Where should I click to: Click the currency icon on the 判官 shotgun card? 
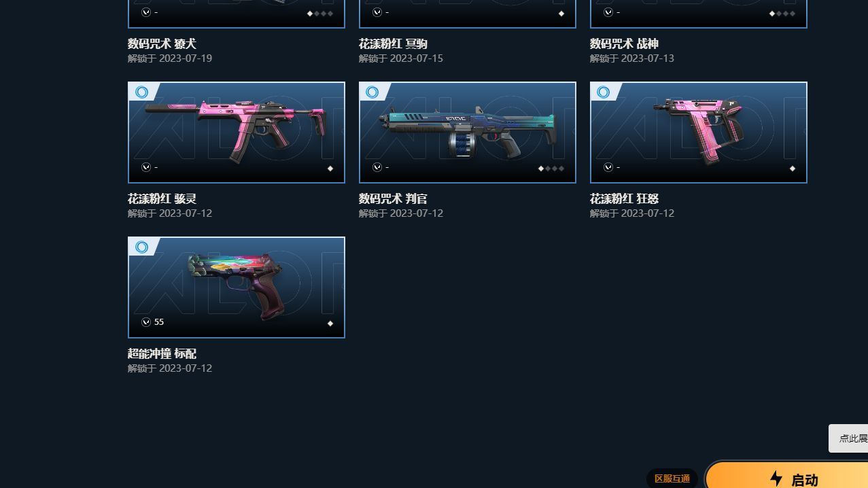pyautogui.click(x=377, y=167)
